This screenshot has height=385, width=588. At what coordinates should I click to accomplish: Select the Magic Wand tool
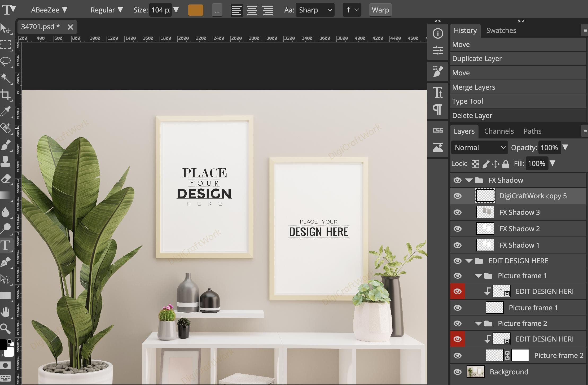[x=6, y=78]
